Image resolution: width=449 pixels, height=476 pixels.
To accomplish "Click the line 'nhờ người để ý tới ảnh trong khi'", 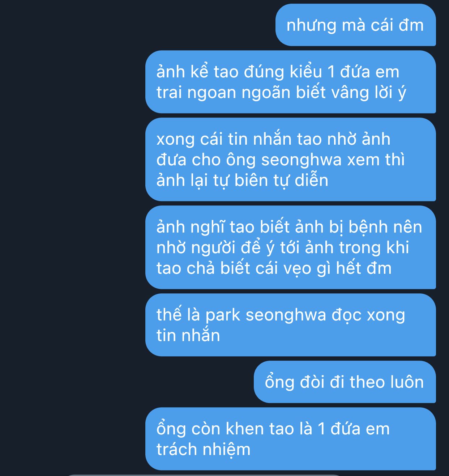I will pyautogui.click(x=283, y=248).
